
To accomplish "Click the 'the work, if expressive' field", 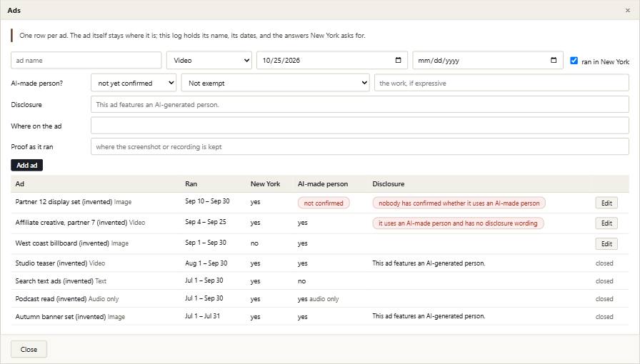I will pos(501,83).
